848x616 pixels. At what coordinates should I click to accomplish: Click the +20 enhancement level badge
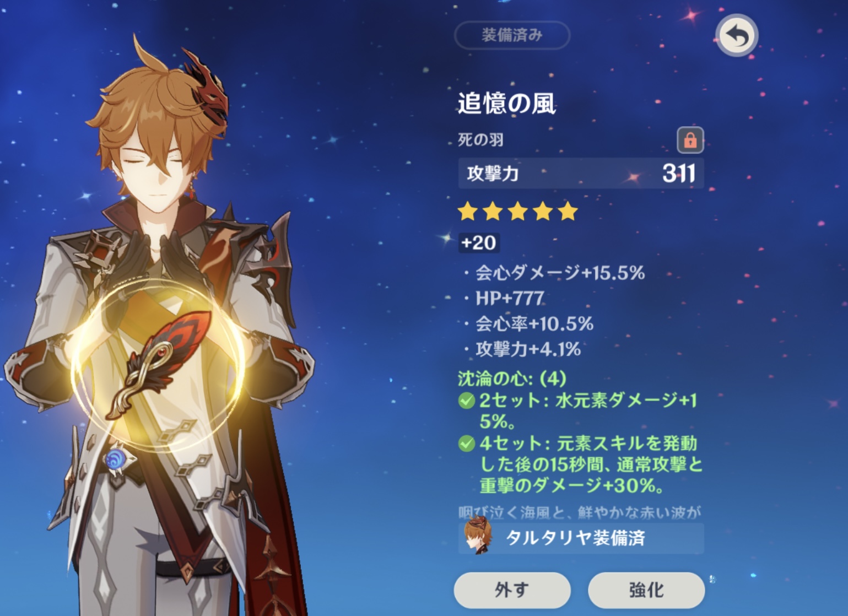coord(479,242)
